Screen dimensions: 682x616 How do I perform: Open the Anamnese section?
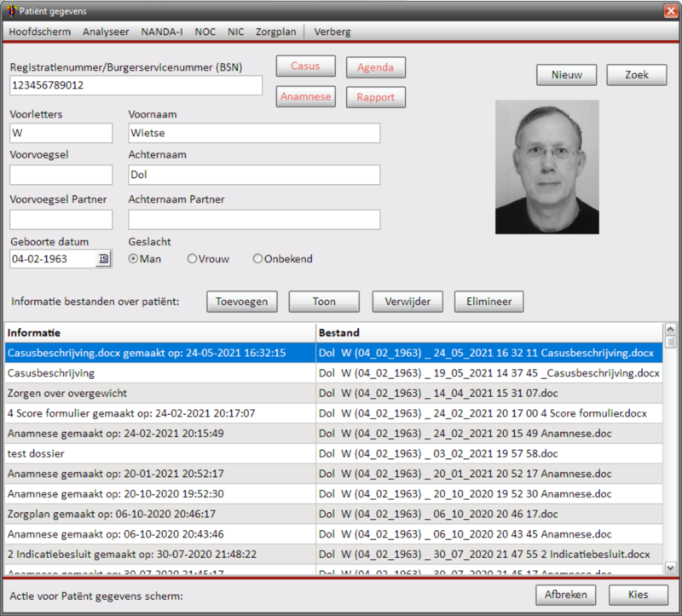(305, 97)
